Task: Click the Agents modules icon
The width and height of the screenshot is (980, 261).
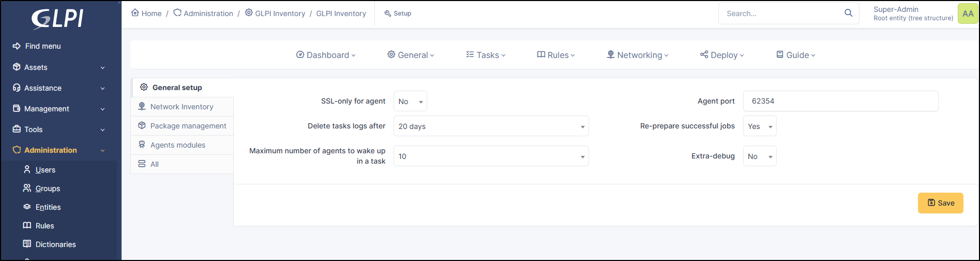Action: pyautogui.click(x=142, y=145)
